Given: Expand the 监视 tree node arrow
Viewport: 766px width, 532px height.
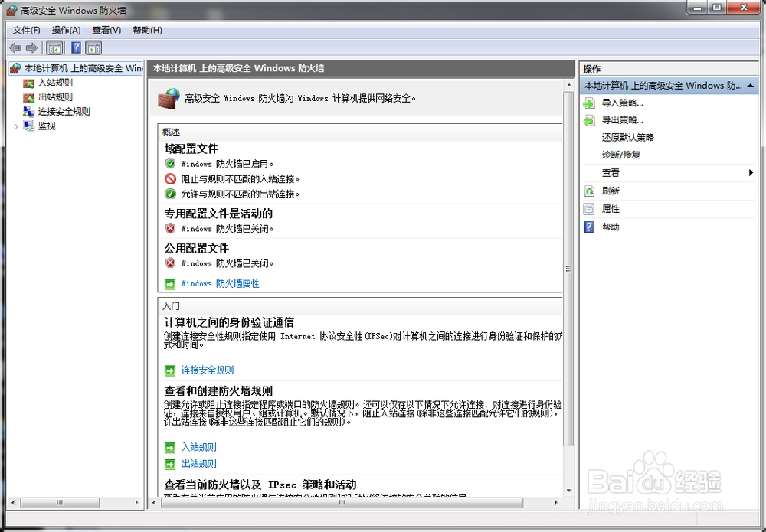Looking at the screenshot, I should click(x=16, y=126).
